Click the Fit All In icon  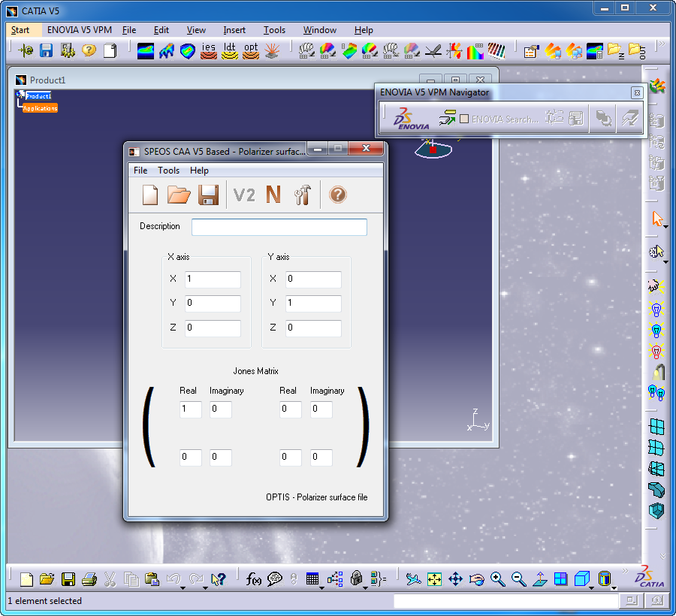[435, 579]
